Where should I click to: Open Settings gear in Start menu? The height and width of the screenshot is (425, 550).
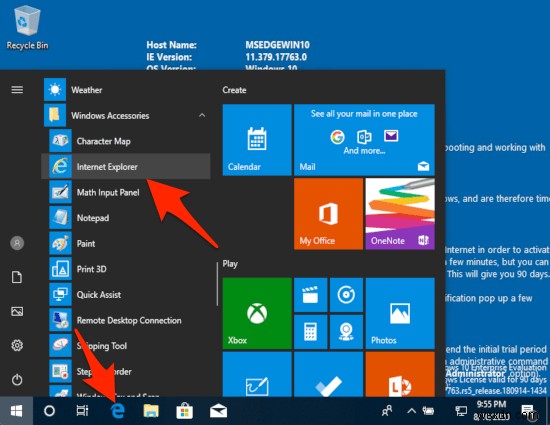(17, 345)
